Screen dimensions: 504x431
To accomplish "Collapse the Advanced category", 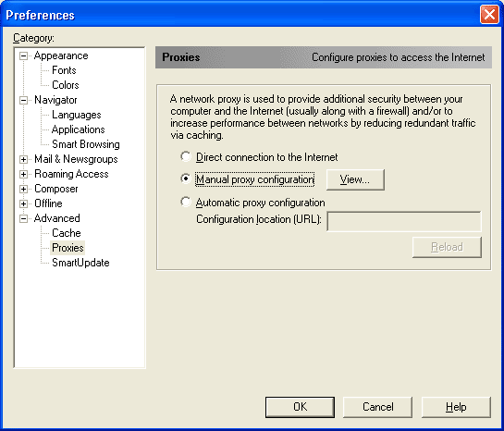I will click(x=23, y=218).
